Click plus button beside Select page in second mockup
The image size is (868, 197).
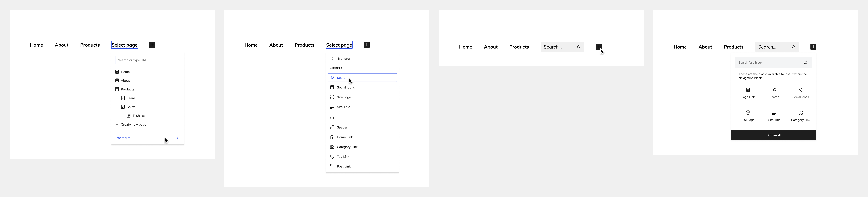coord(367,45)
